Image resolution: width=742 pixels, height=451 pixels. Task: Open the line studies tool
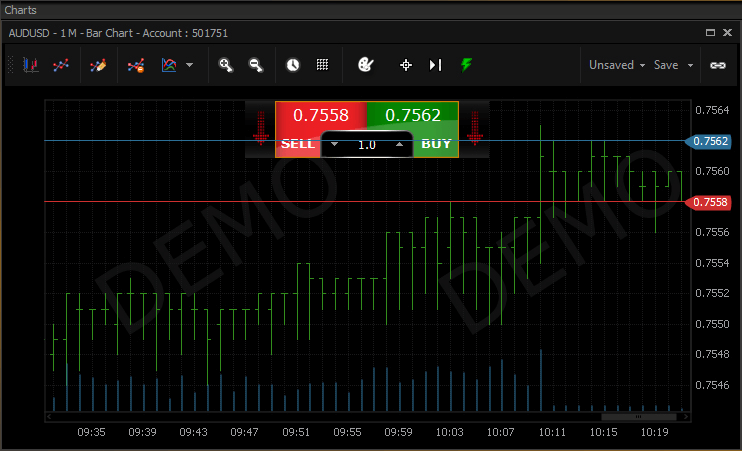62,65
